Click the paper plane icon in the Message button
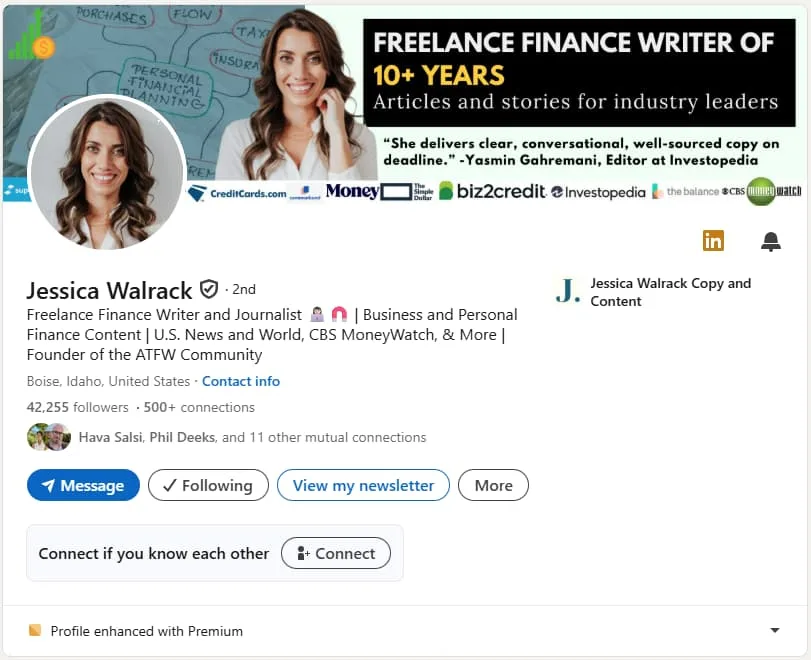The width and height of the screenshot is (811, 660). point(48,485)
